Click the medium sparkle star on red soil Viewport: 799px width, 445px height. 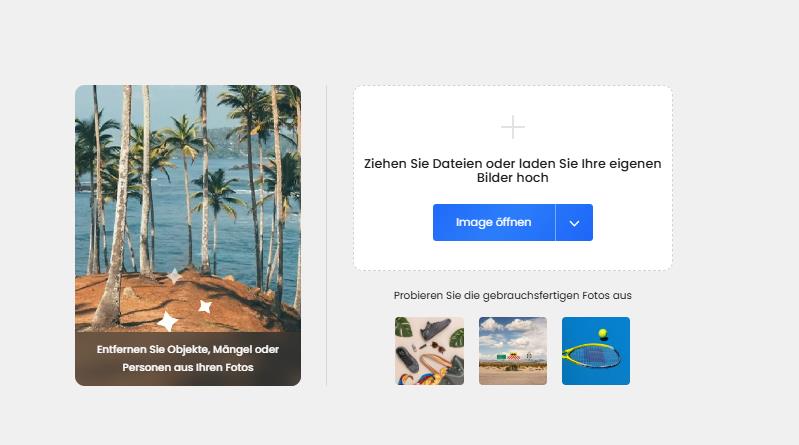tap(205, 306)
